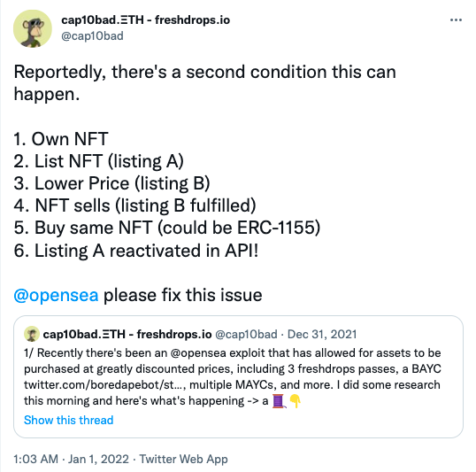
Task: Click the @cap10bad handle under the name
Action: pos(92,35)
